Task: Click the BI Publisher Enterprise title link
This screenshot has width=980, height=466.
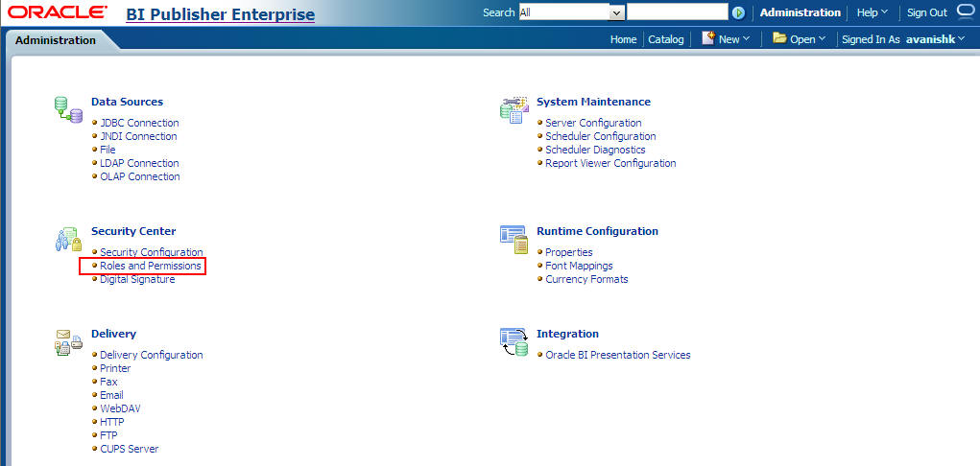Action: [x=220, y=13]
